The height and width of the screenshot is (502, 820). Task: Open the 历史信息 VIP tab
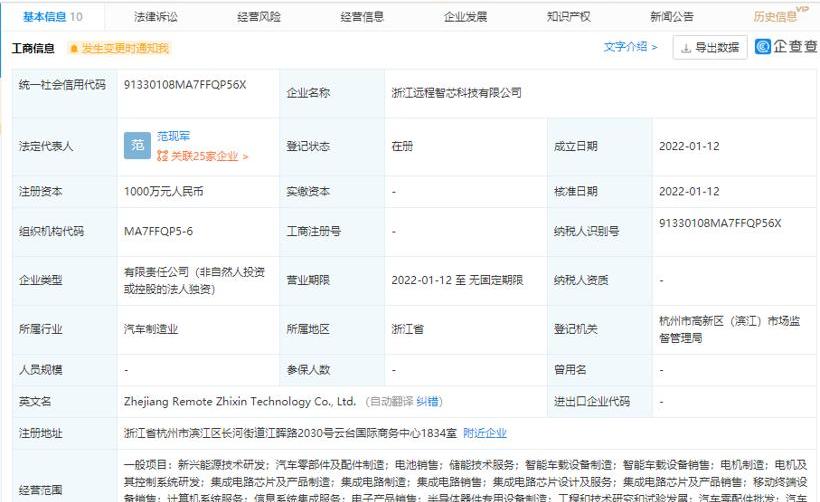[x=780, y=16]
